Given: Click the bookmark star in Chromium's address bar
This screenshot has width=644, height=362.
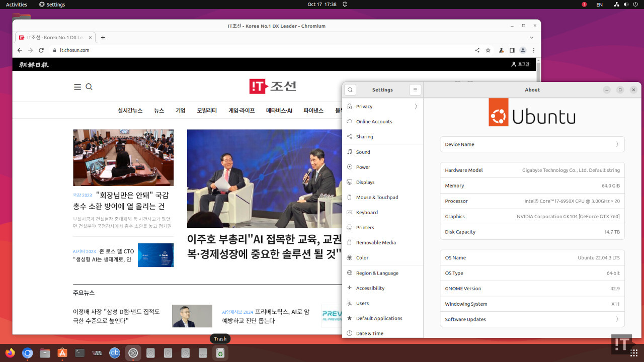Looking at the screenshot, I should 488,50.
